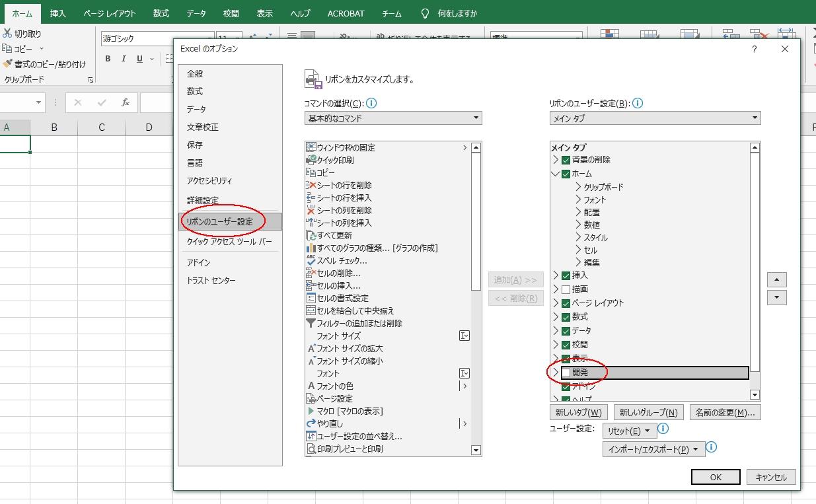
Task: Click the ウィンドウ枠の固定 command icon
Action: (x=311, y=147)
